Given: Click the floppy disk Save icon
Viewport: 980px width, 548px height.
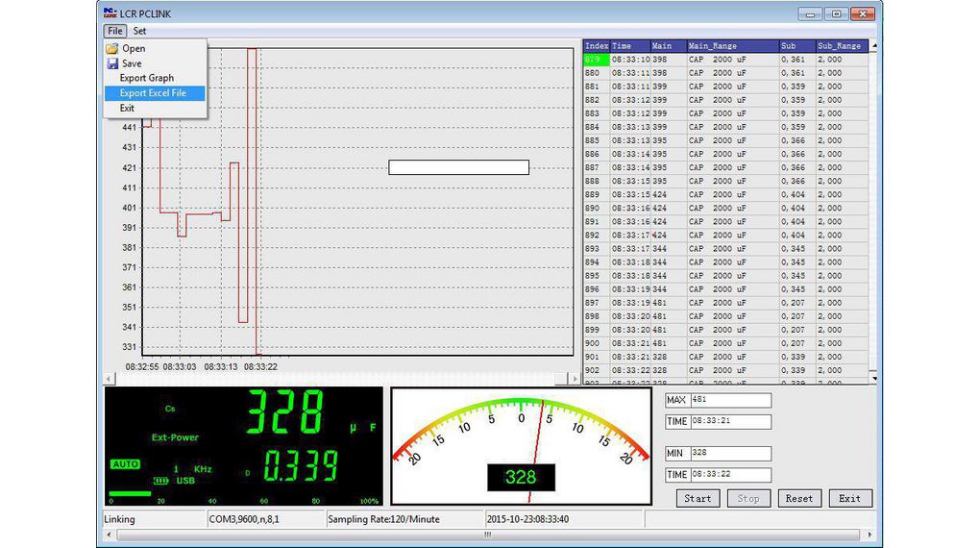Looking at the screenshot, I should tap(112, 63).
